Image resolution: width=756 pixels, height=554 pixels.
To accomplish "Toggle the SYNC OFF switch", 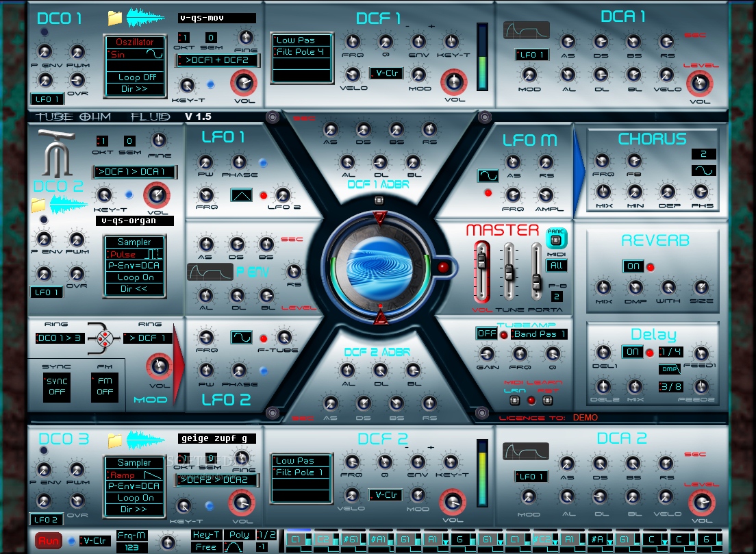I will [x=57, y=387].
